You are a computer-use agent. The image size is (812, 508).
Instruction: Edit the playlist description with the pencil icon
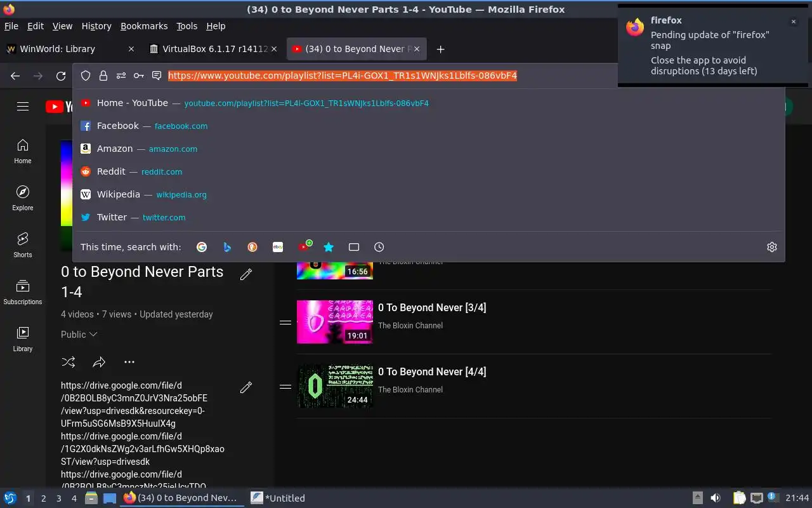pos(246,387)
